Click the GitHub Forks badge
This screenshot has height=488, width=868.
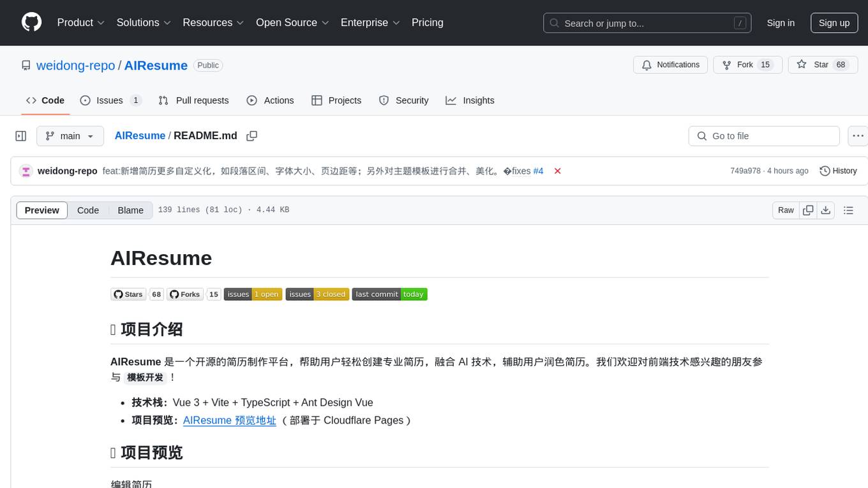point(194,294)
